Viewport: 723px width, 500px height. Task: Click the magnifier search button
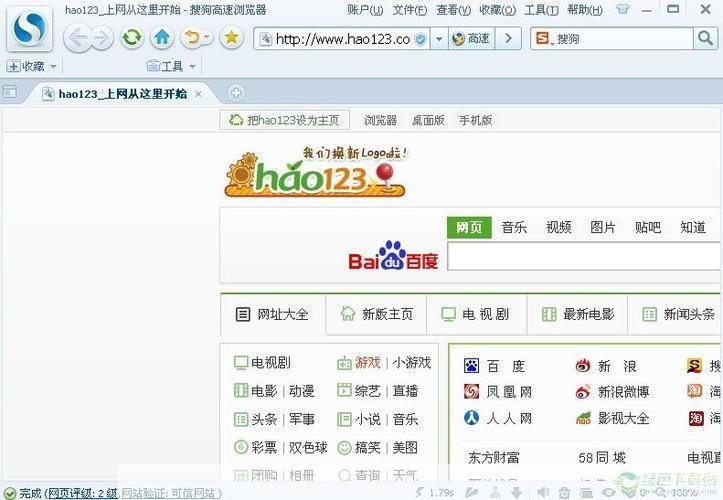point(705,38)
